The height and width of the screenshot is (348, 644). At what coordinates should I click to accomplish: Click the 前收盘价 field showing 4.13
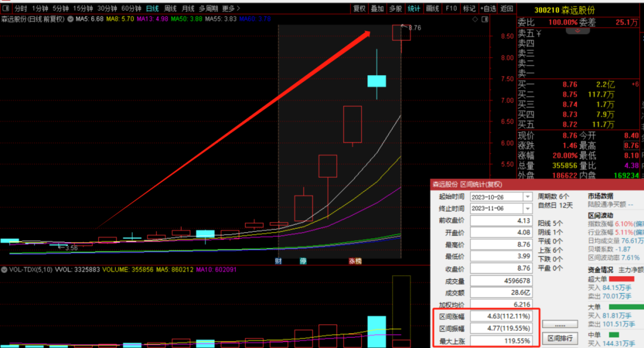[x=501, y=221]
